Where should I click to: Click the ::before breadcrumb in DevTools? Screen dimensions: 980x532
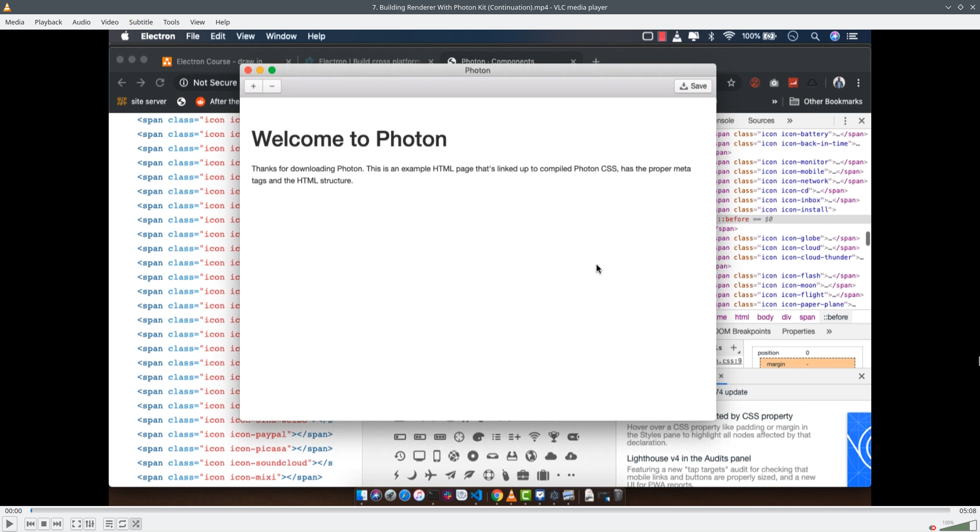pos(836,317)
